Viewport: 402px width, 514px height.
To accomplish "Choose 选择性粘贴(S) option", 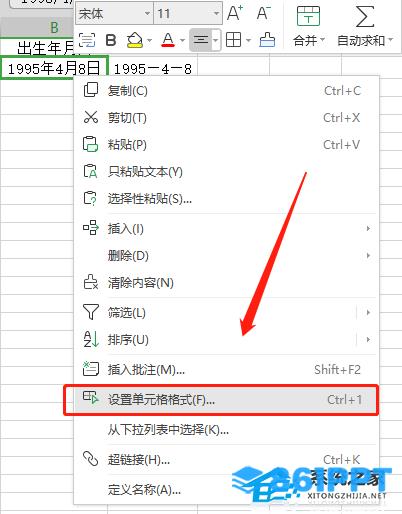I will tap(226, 199).
